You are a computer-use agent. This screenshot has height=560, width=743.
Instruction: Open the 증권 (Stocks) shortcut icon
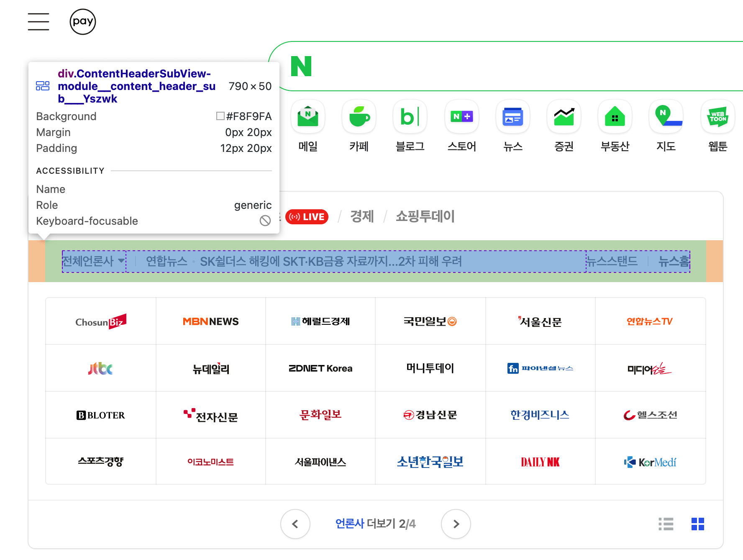point(564,116)
